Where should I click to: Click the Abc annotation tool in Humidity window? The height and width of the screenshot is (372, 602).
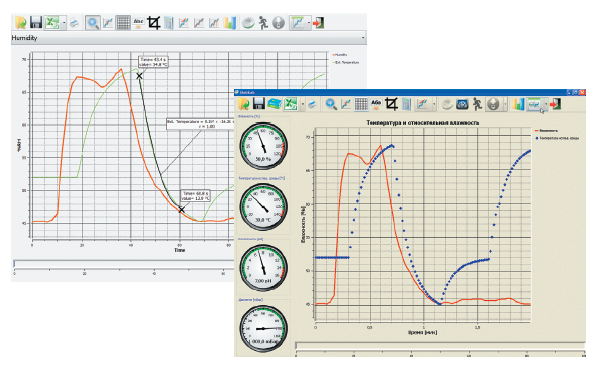(x=138, y=23)
